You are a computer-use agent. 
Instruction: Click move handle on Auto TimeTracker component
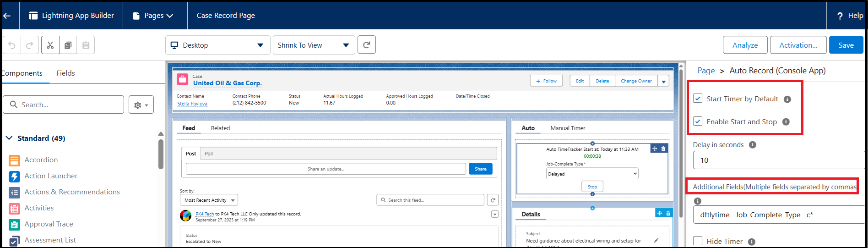click(655, 149)
